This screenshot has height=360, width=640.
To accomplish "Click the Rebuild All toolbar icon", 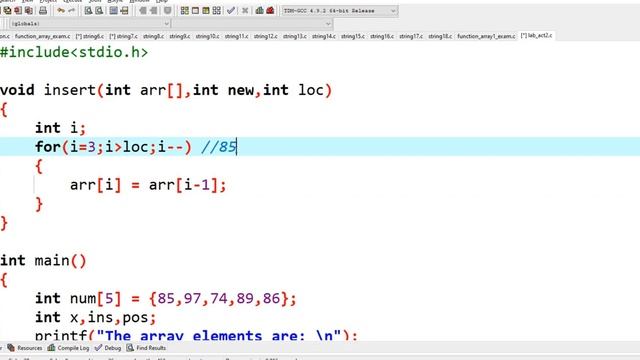I will point(216,11).
